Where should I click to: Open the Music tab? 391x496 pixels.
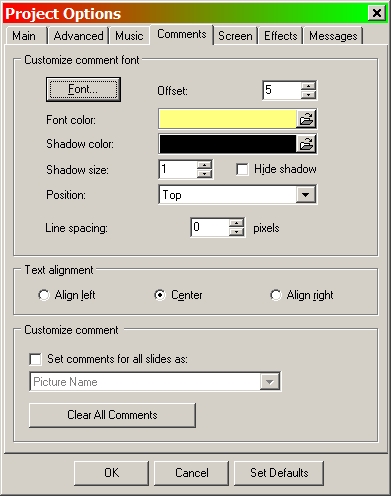[x=129, y=36]
